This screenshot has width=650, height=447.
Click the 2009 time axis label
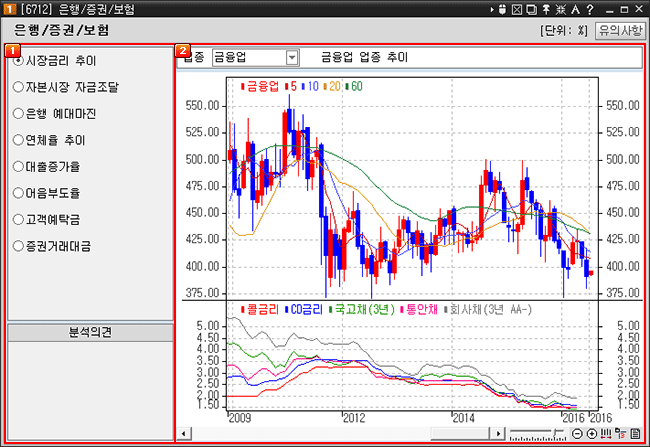(240, 418)
